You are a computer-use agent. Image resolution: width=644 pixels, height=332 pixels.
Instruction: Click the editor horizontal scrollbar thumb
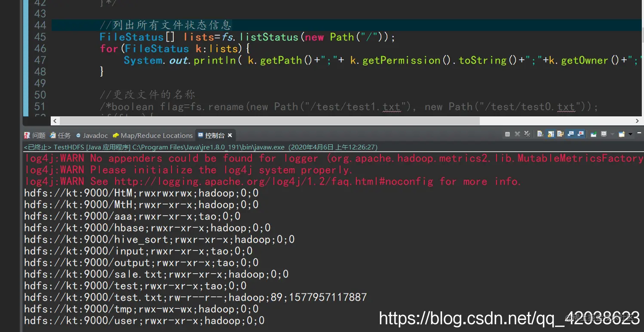269,121
